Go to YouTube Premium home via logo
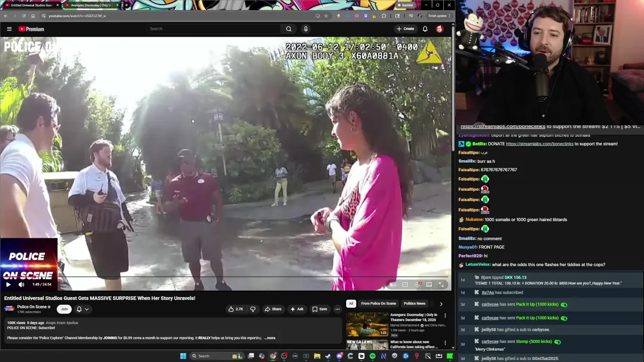644x362 pixels. click(32, 29)
